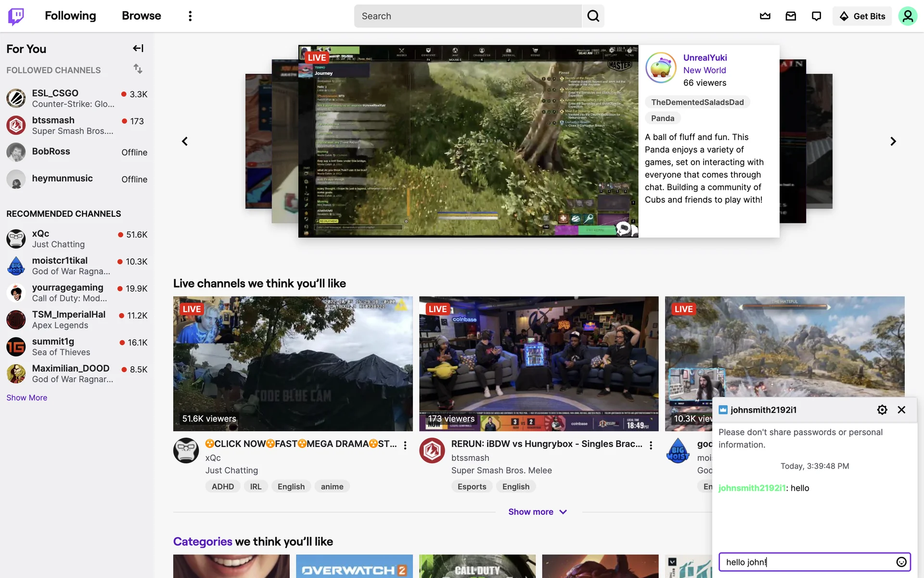Open the whispers speech bubble icon

click(x=816, y=16)
